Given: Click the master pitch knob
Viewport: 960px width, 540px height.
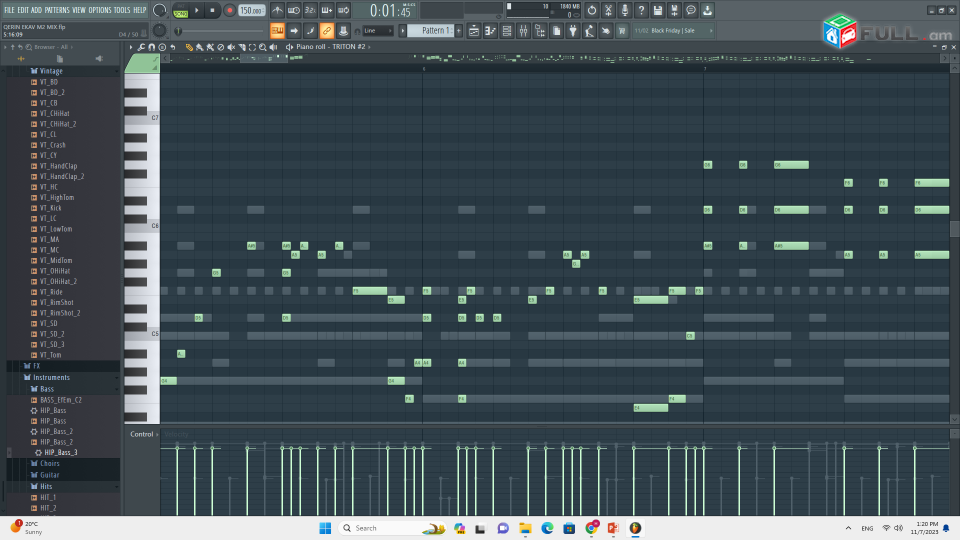Looking at the screenshot, I should (x=159, y=30).
